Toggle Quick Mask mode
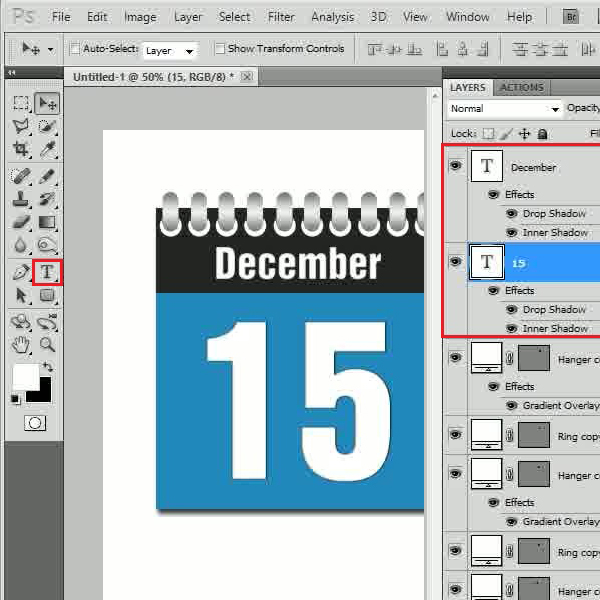The image size is (600, 600). pos(35,423)
